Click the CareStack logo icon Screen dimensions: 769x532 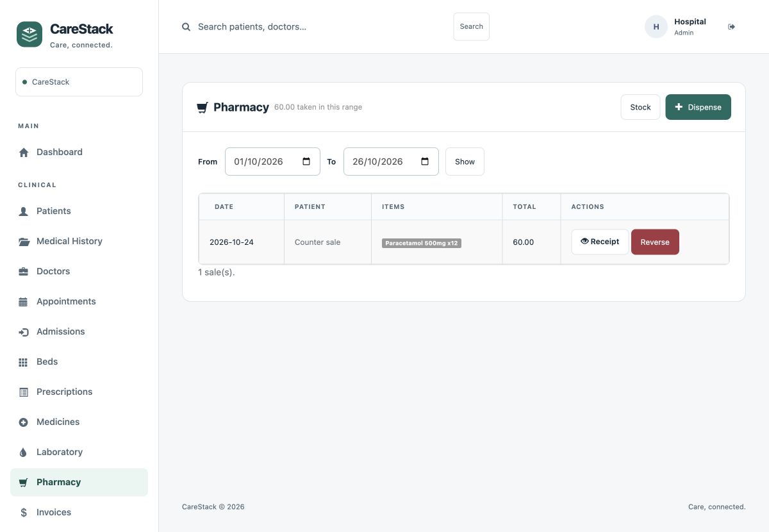(x=29, y=34)
